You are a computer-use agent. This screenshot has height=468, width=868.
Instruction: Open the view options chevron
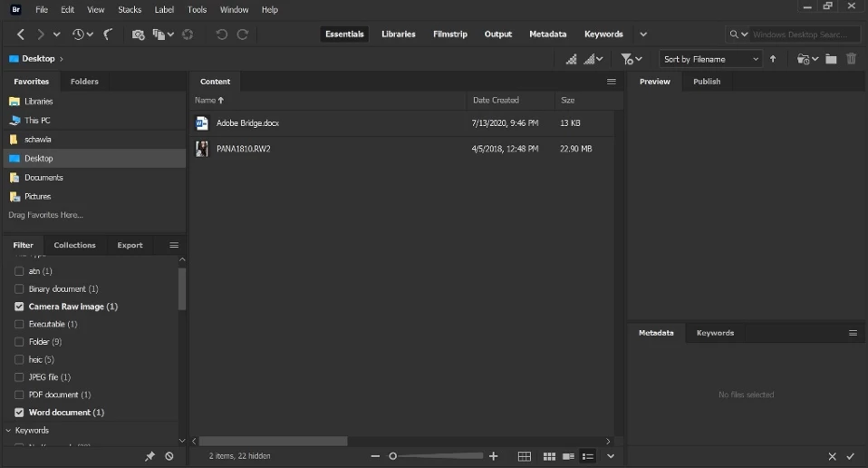pos(610,456)
